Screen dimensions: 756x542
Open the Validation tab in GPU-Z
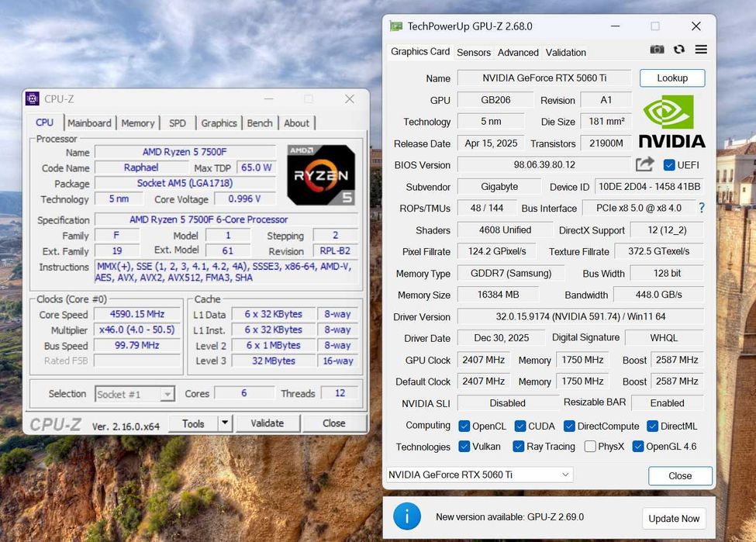[x=565, y=52]
